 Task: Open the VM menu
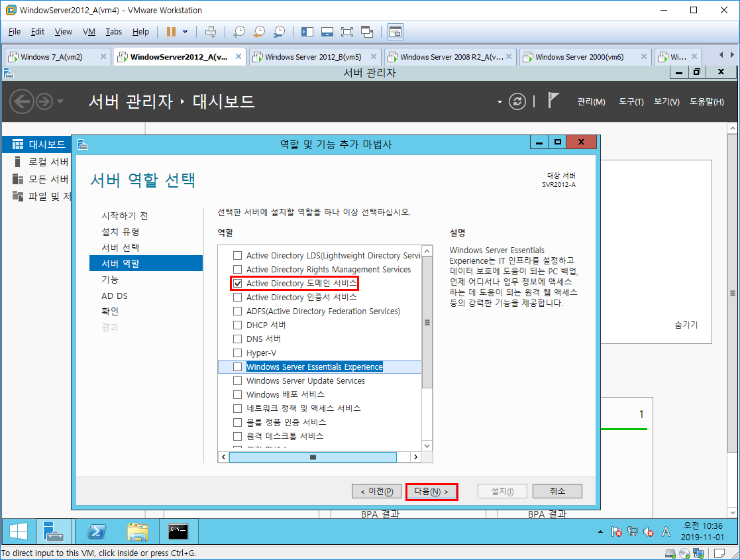pos(89,32)
